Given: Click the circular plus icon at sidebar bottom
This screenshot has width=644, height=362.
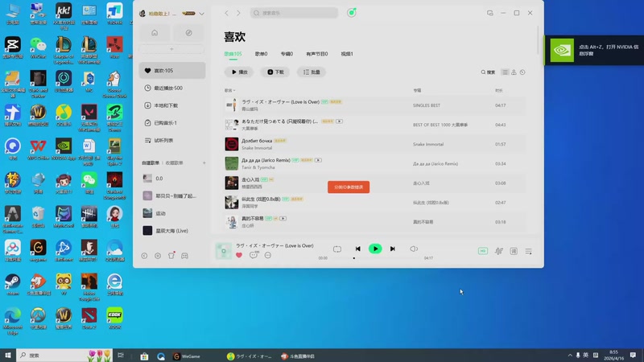Looking at the screenshot, I should [158, 256].
